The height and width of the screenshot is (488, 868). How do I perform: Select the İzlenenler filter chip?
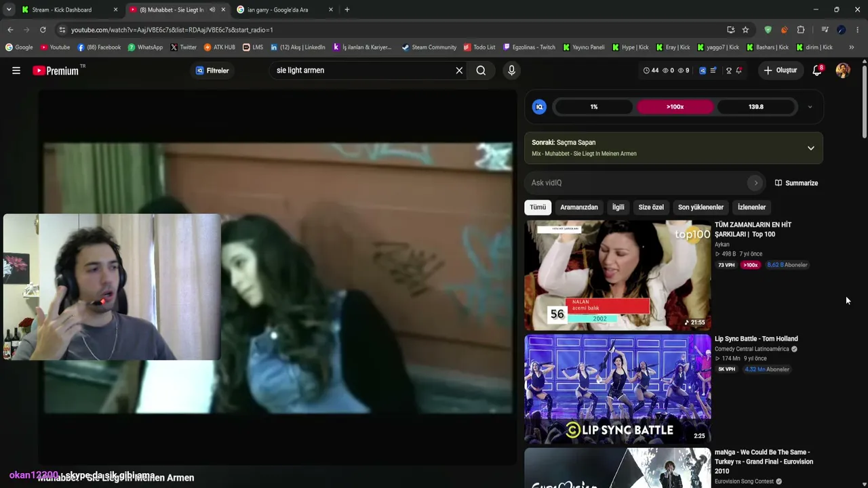751,207
